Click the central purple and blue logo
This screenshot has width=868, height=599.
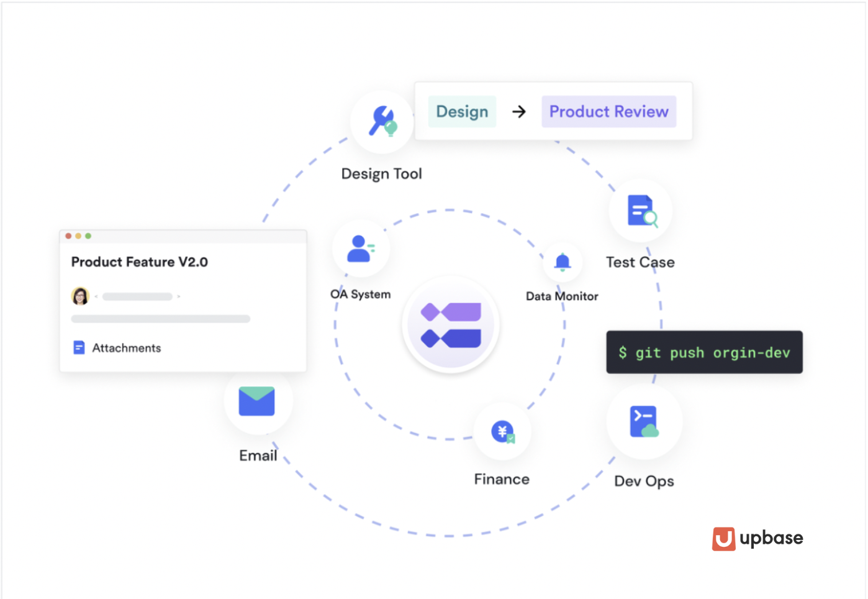tap(451, 324)
